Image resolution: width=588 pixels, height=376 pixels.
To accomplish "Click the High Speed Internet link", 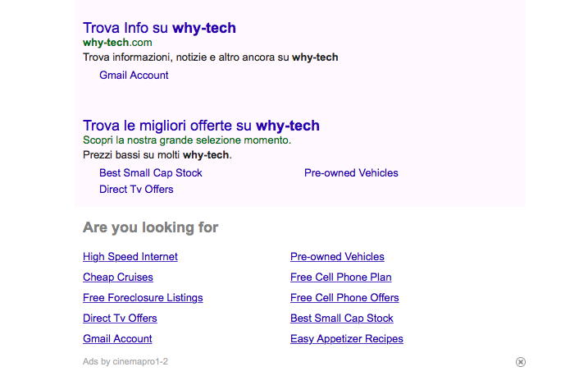I will tap(130, 257).
